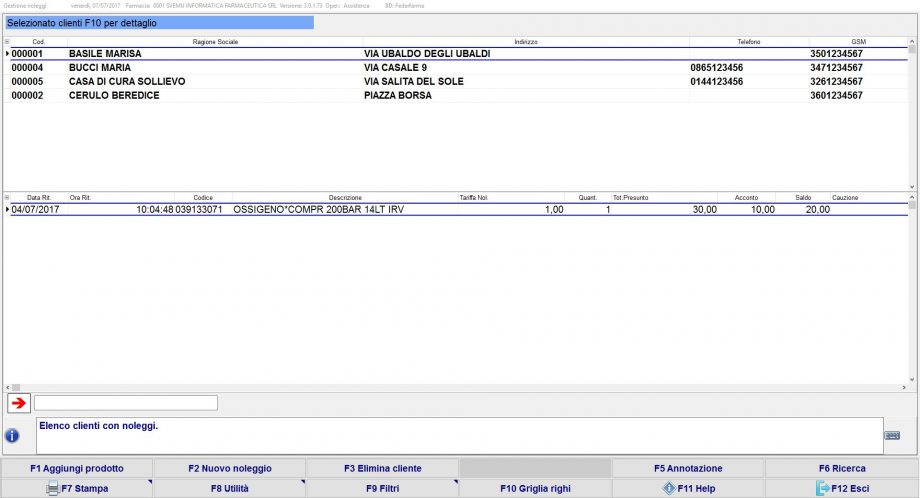Select the BUCCI MARIA client row

coord(100,68)
